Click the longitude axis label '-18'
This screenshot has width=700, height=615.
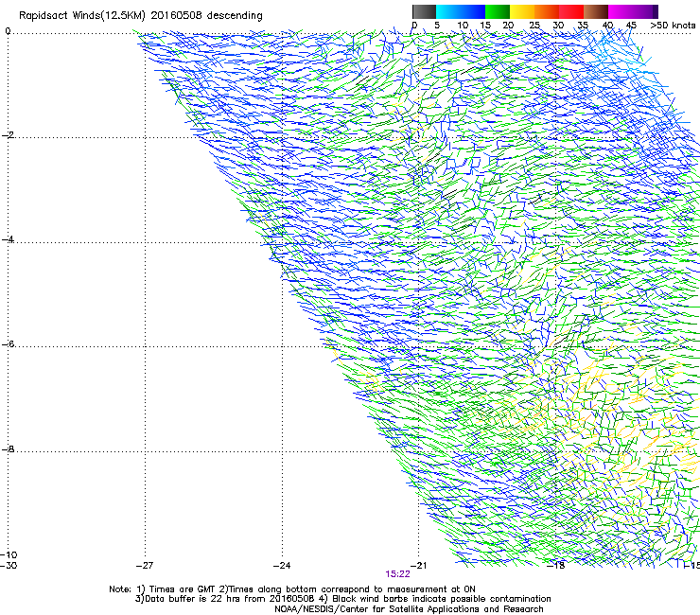click(x=556, y=566)
